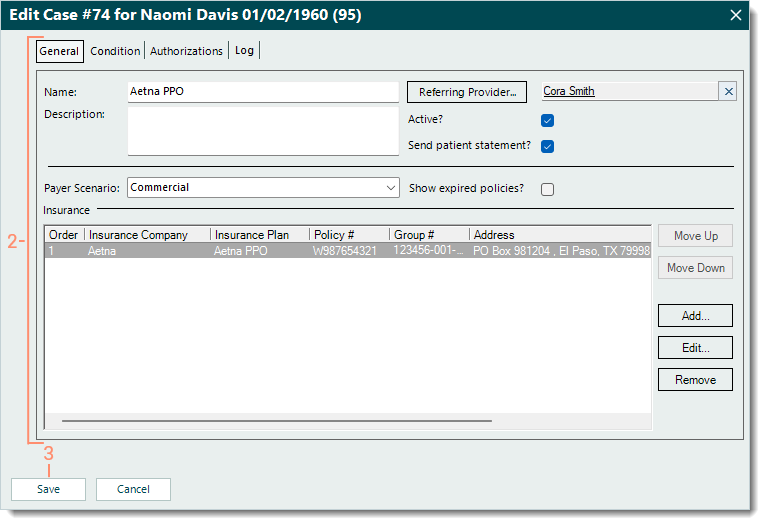Sort by Address column header
765x525 pixels.
click(x=560, y=235)
